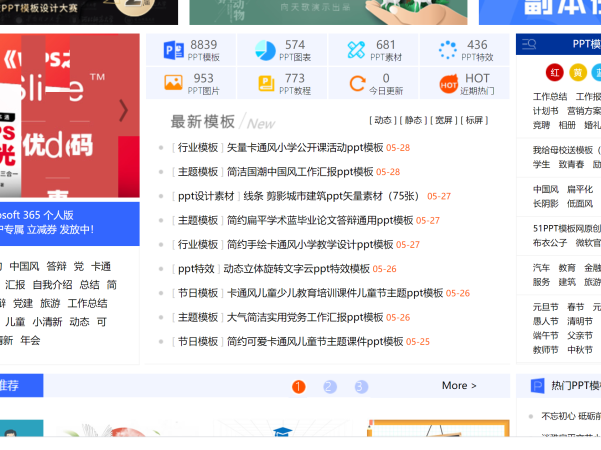Open 矢量卡通风小学公开课活动ppt模板 link

click(x=305, y=148)
